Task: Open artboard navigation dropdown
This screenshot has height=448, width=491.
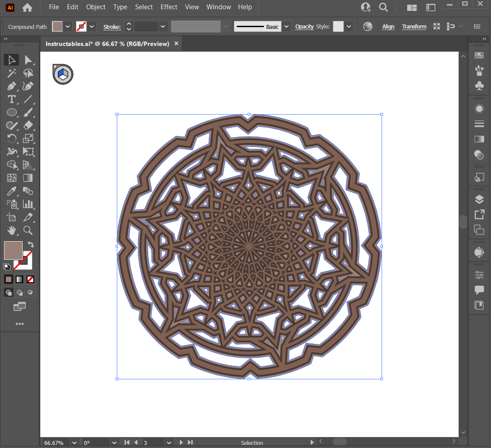Action: point(169,443)
